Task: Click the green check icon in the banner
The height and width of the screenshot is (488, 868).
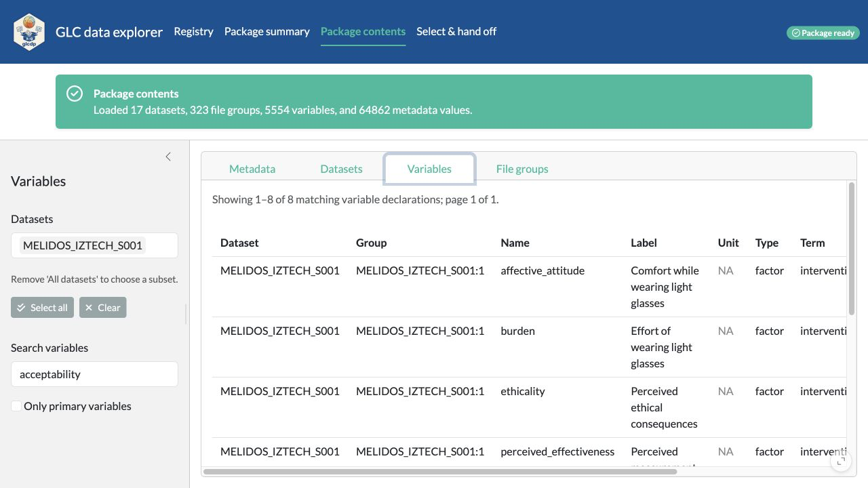Action: coord(75,94)
